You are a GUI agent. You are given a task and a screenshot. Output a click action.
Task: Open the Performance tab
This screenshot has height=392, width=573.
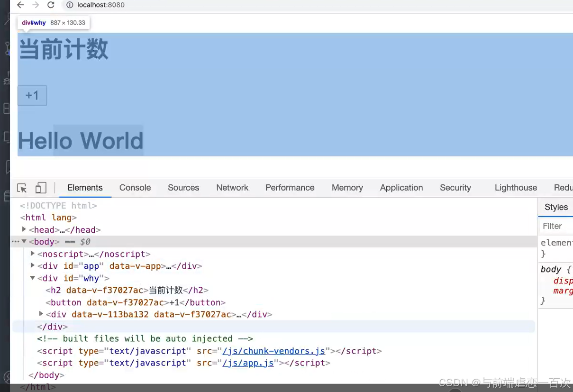click(290, 188)
